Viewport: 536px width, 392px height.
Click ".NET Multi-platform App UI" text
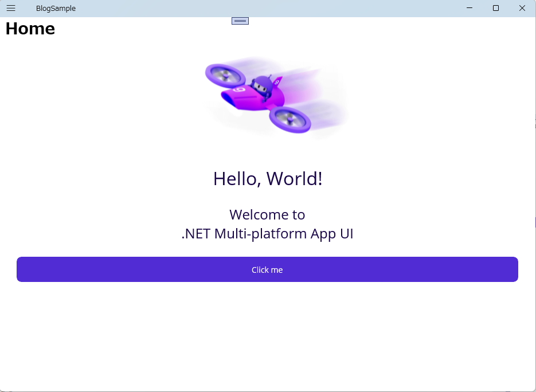tap(267, 234)
